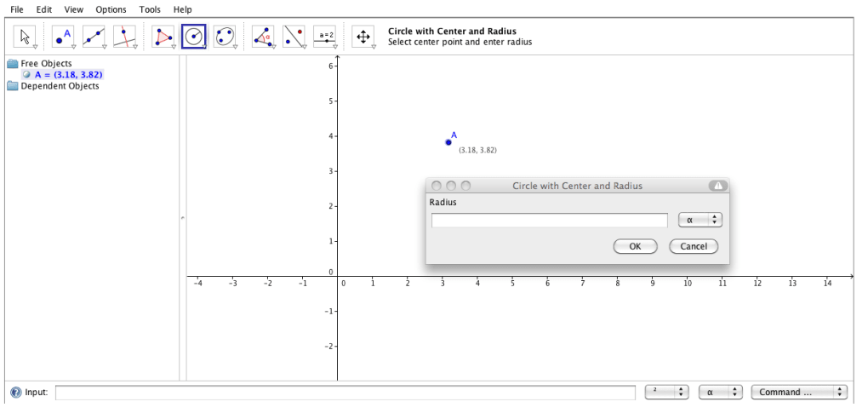Click OK in the radius dialog

(635, 246)
